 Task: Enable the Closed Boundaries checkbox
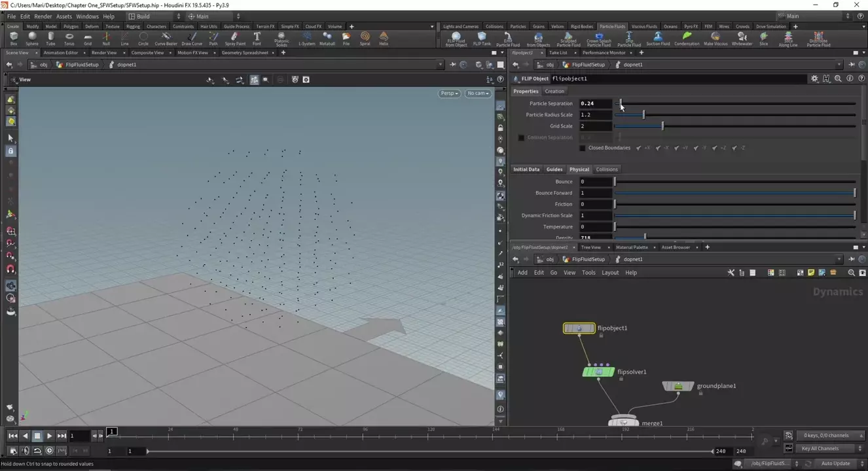click(583, 148)
